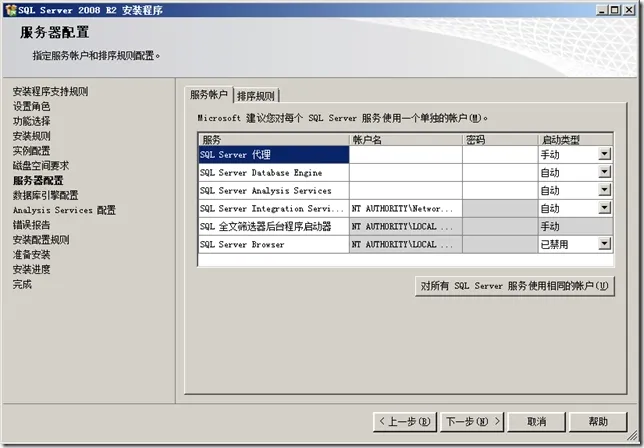
Task: Click 手动 startup type for 全文筛选器 row
Action: point(576,226)
